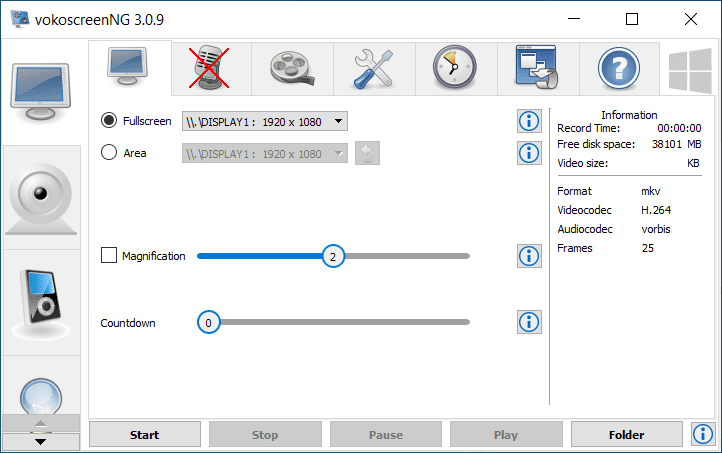722x453 pixels.
Task: Click the vokoscreenNG title bar icon
Action: 20,19
